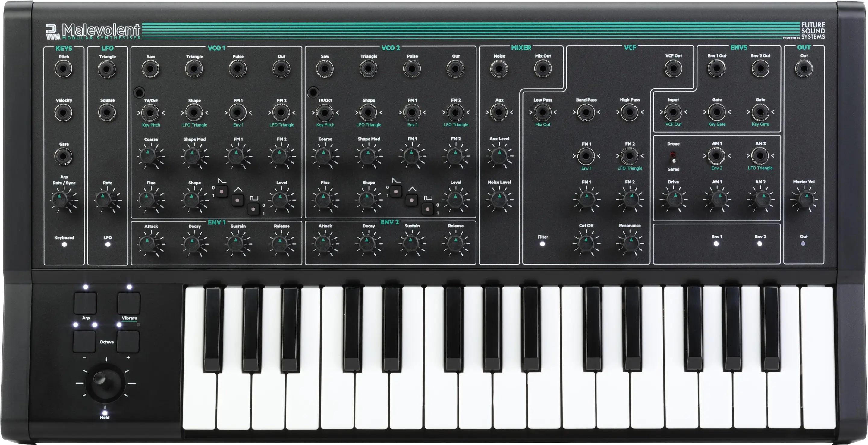Select the VCO 1 1V/Oct input jack
868x445 pixels.
point(150,113)
